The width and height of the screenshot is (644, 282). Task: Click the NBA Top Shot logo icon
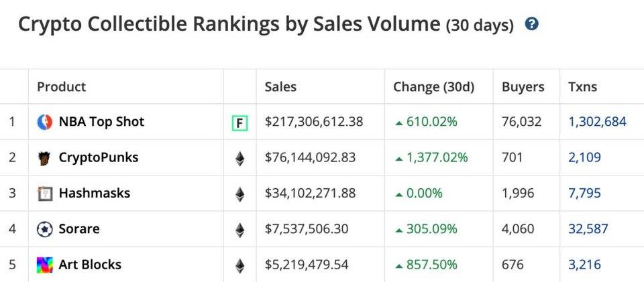(x=45, y=122)
